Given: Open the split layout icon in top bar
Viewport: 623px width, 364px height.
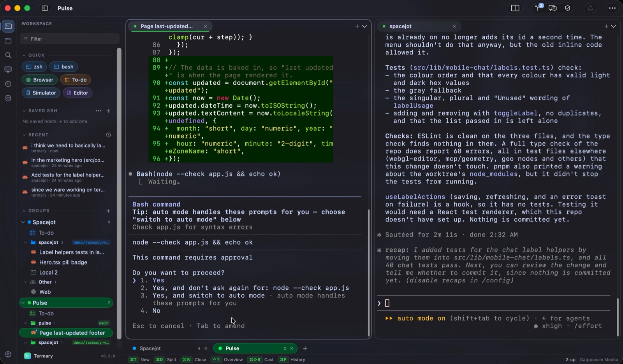Looking at the screenshot, I should [x=515, y=8].
